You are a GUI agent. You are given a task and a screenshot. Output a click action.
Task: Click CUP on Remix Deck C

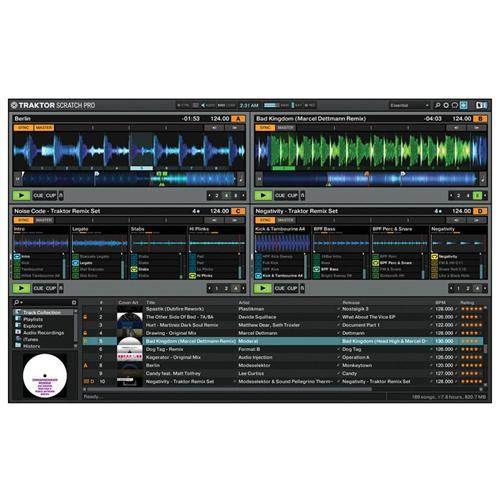[x=51, y=288]
